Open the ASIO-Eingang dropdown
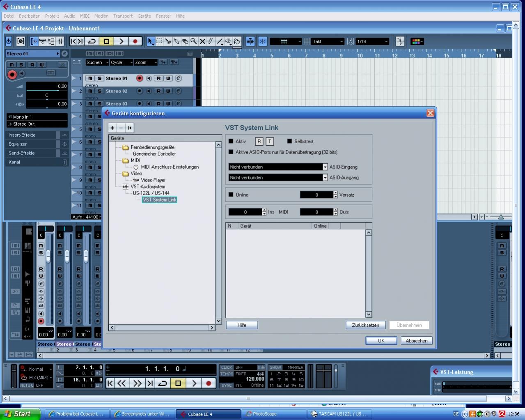525x420 pixels. click(x=325, y=167)
